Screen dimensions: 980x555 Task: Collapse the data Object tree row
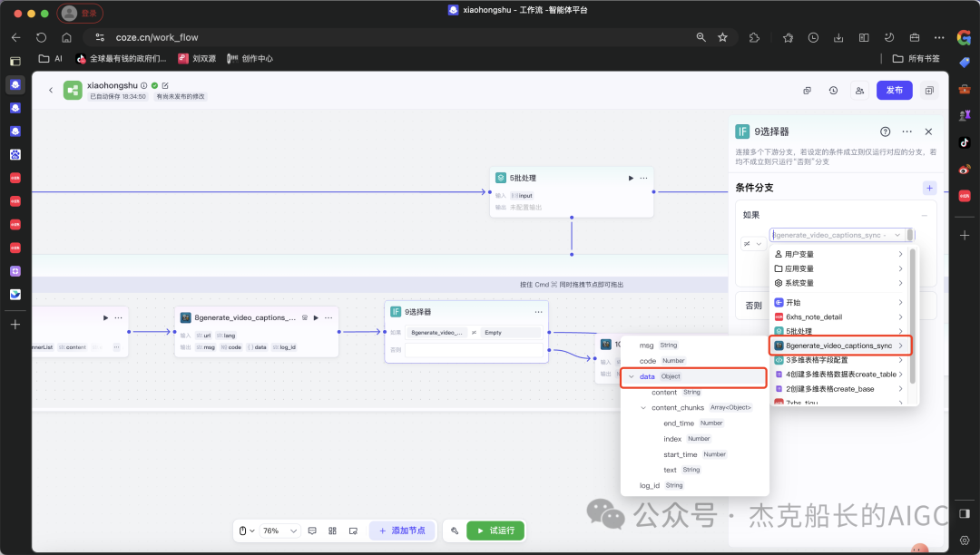pyautogui.click(x=632, y=377)
